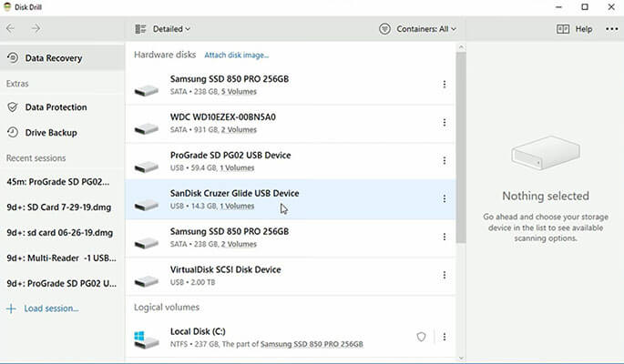This screenshot has width=624, height=364.
Task: Open options menu for VirtualDisk SCSI Disk
Action: click(445, 275)
